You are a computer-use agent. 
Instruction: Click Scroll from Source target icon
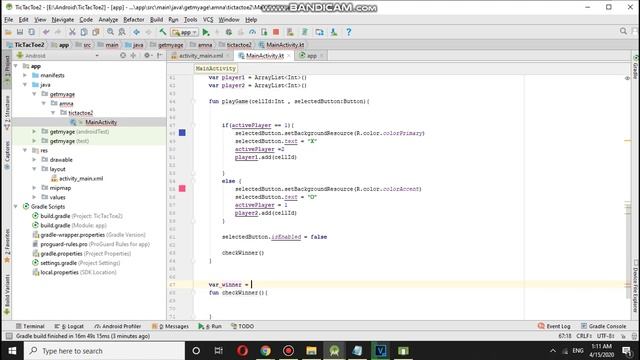click(x=123, y=56)
